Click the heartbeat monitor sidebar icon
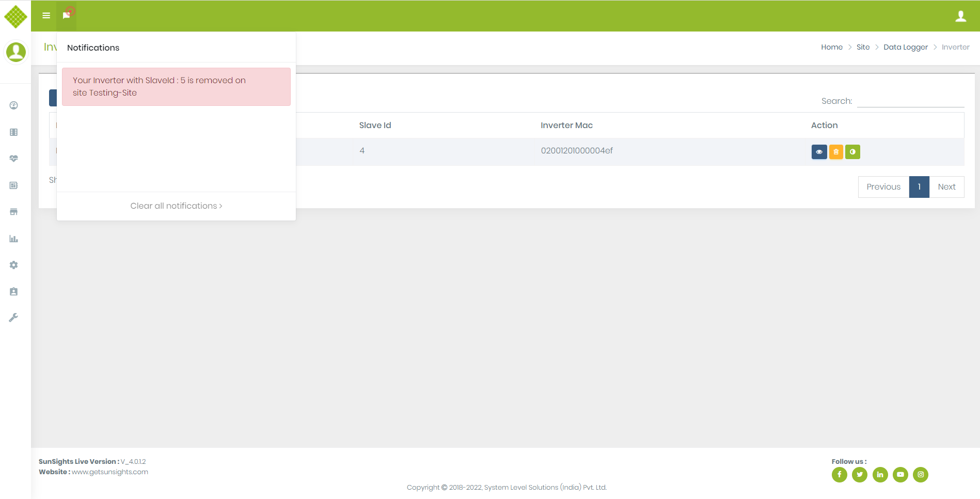Viewport: 980px width, 499px height. 14,159
